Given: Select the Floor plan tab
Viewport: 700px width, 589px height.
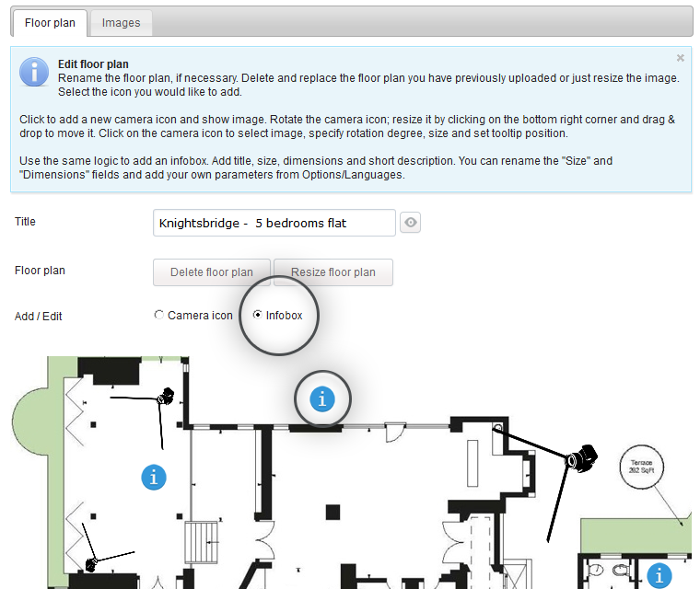Looking at the screenshot, I should (x=50, y=23).
